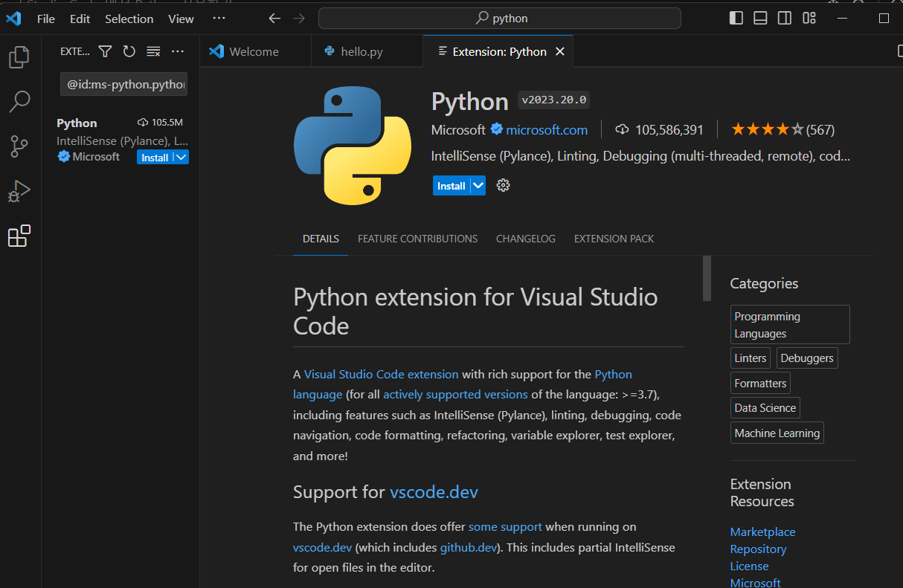Image resolution: width=903 pixels, height=588 pixels.
Task: Click Microsoft verified publisher badge in header
Action: (496, 129)
